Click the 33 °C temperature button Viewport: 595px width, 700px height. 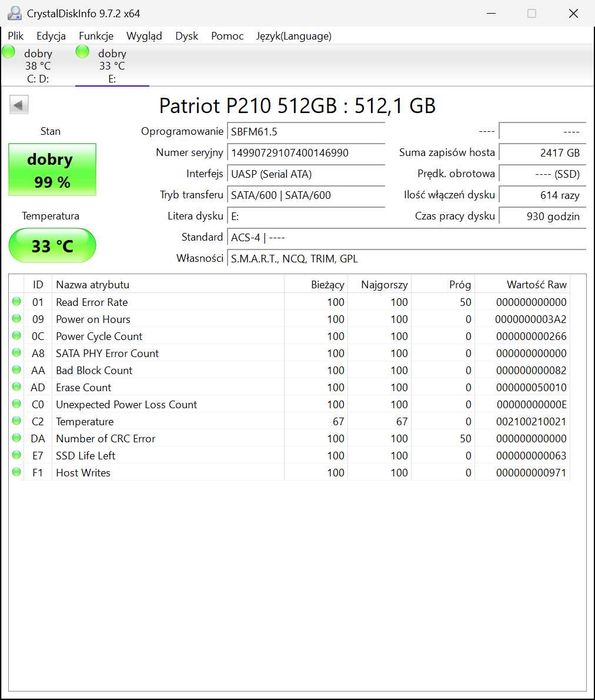(52, 246)
